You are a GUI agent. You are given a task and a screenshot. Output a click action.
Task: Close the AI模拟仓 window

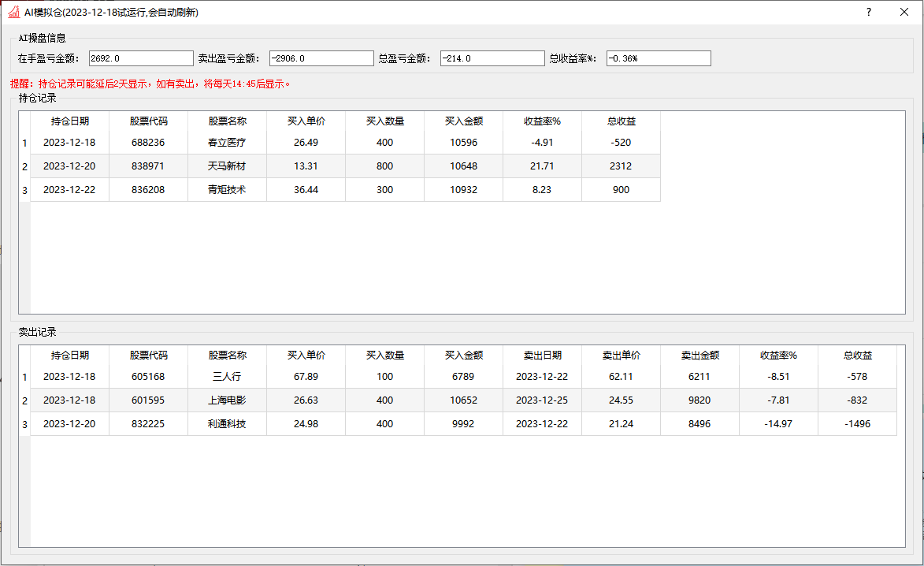pos(904,12)
